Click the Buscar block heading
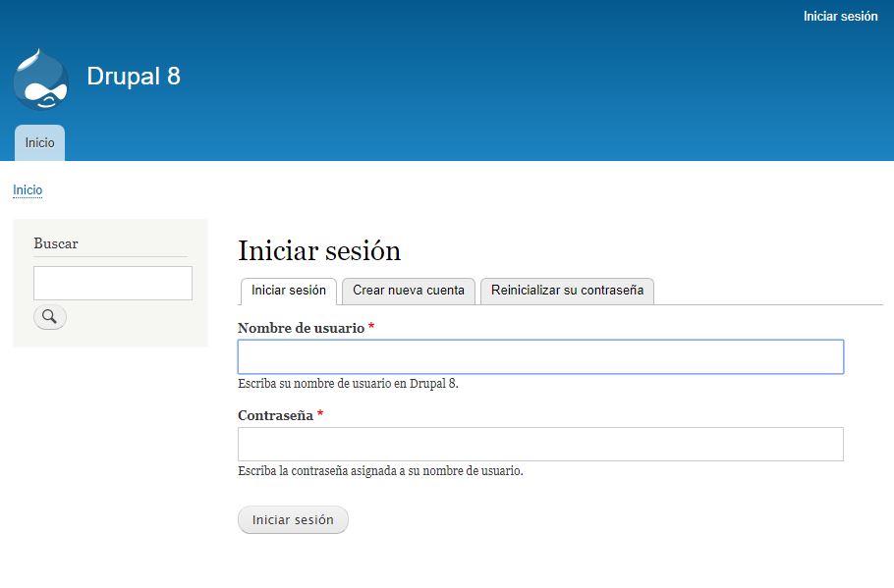This screenshot has width=894, height=588. click(x=56, y=243)
